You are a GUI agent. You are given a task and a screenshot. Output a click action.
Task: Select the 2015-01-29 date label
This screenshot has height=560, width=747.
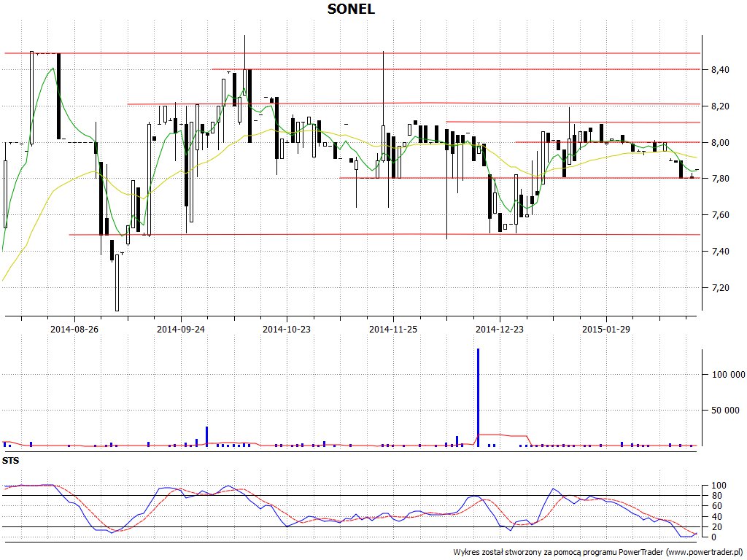click(x=606, y=329)
